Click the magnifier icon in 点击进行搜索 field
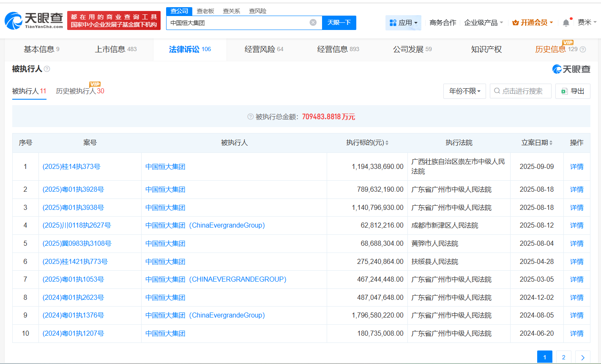601x364 pixels. pyautogui.click(x=496, y=91)
